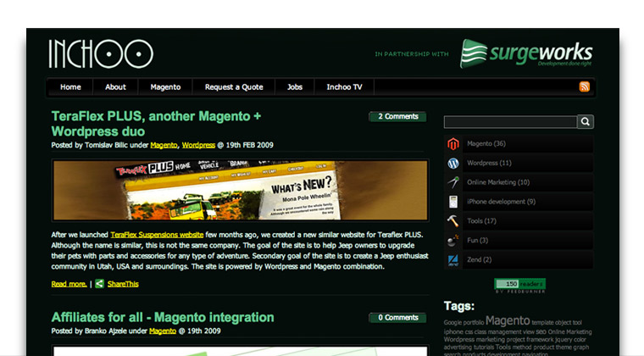Click the Tools hammer icon
644x356 pixels.
tap(453, 221)
